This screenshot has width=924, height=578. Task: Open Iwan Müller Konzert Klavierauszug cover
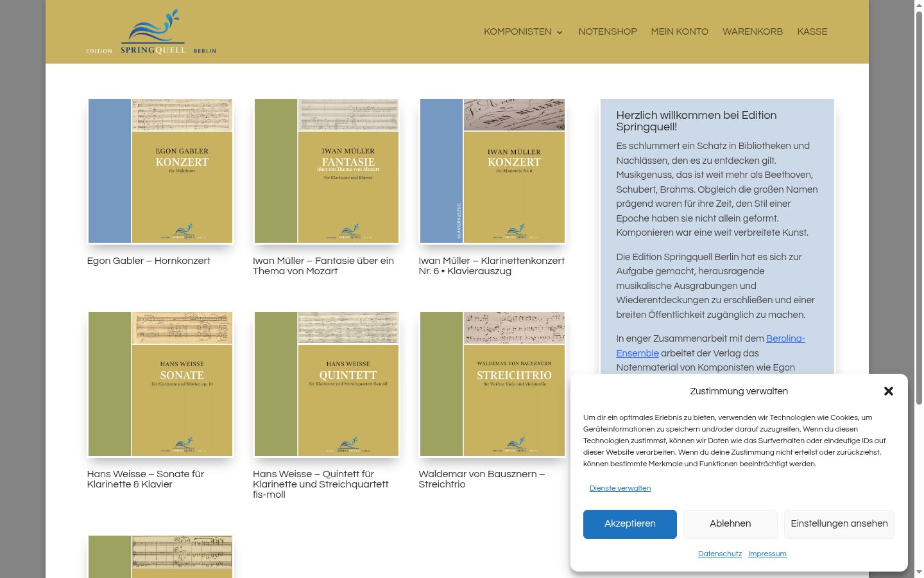coord(492,171)
